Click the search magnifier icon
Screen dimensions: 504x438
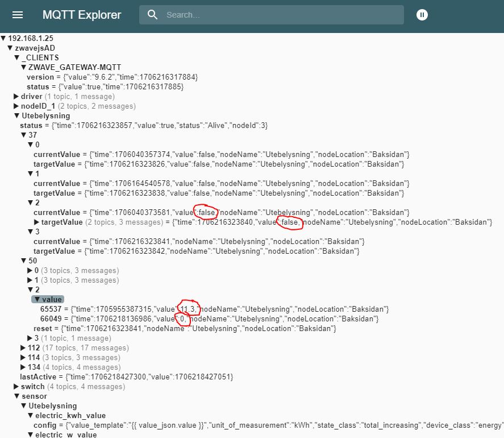152,14
